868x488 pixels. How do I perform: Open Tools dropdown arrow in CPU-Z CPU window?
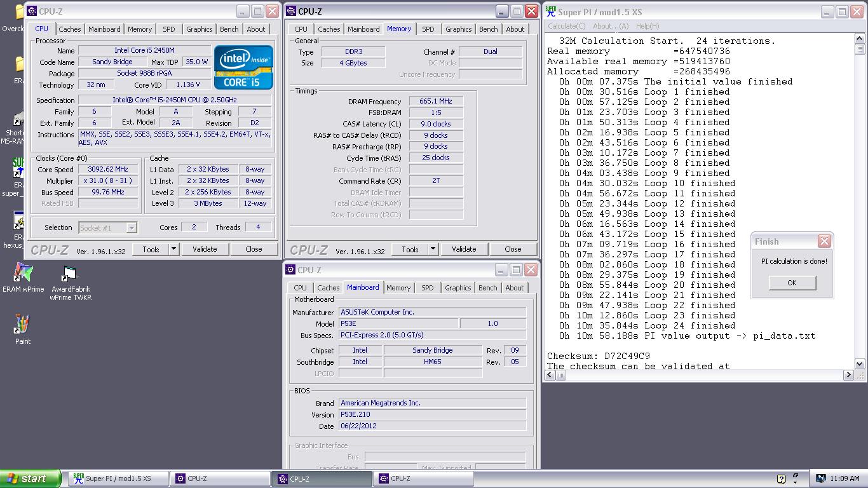[x=173, y=249]
